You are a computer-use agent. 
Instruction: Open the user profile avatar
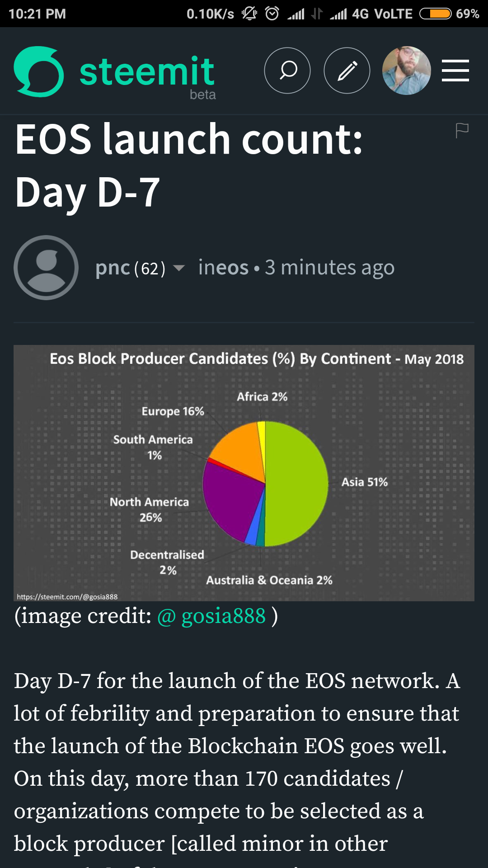point(406,71)
